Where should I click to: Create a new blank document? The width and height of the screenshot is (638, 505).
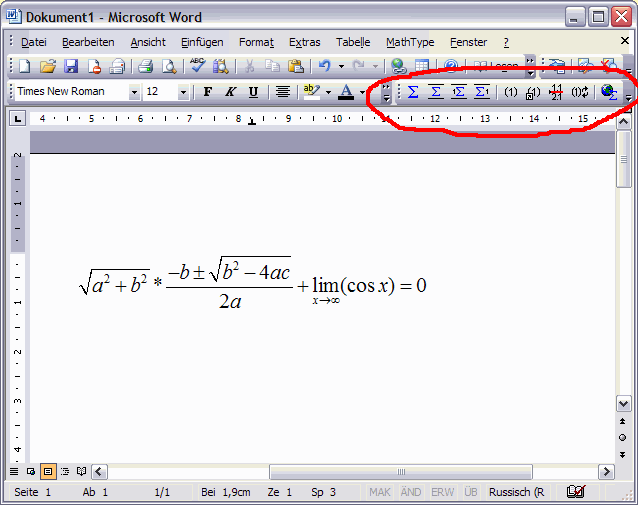pos(25,66)
